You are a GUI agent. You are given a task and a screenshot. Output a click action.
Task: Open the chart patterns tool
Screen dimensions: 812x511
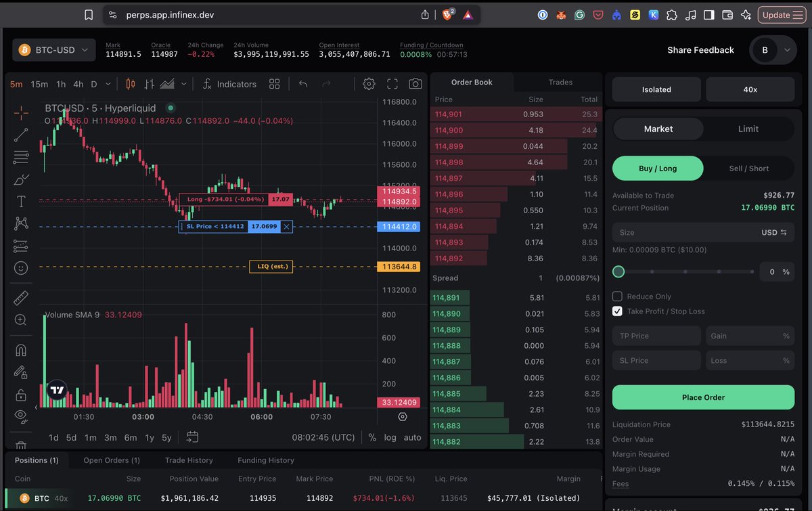pos(21,223)
